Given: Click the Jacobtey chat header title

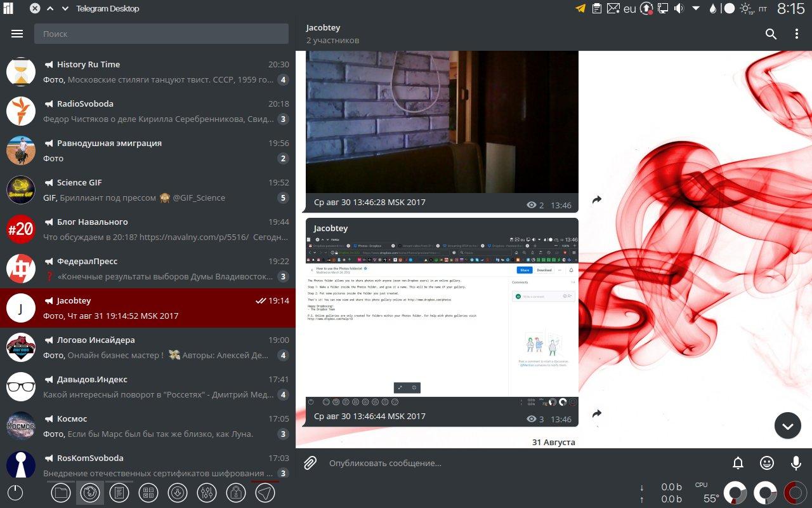Looking at the screenshot, I should [x=323, y=28].
